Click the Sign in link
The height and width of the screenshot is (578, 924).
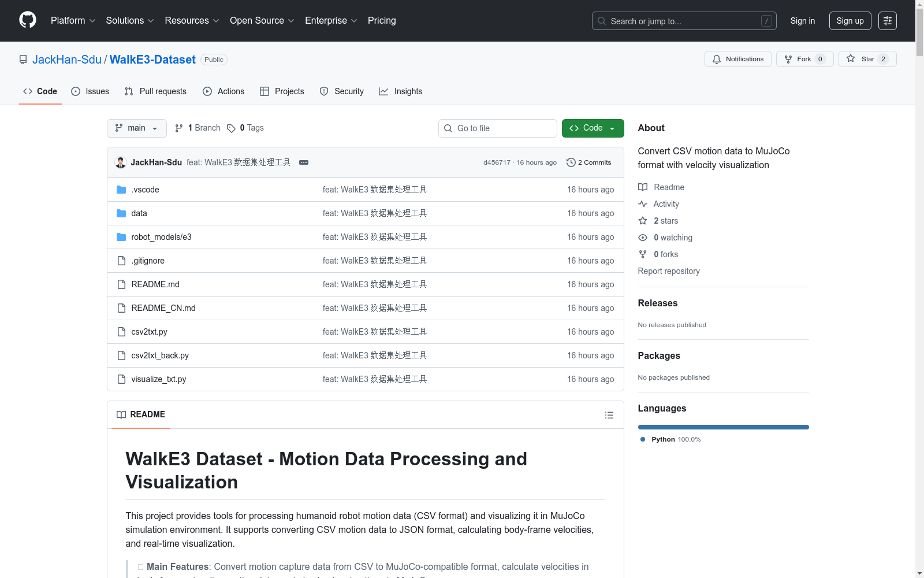click(803, 21)
